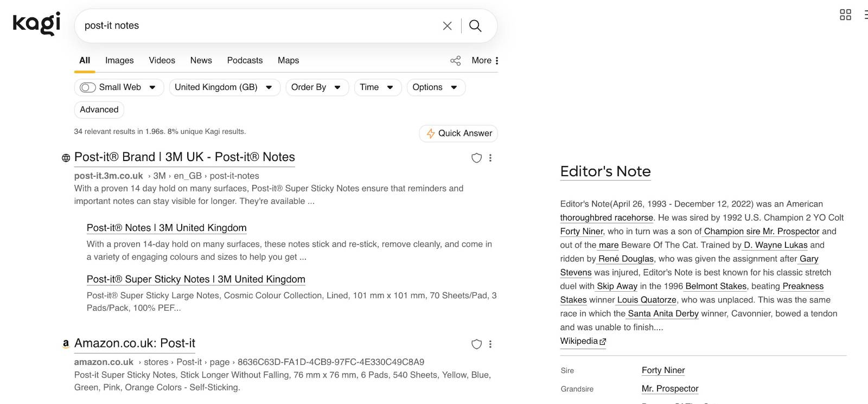The height and width of the screenshot is (404, 868).
Task: Open three-dot menu for Post-it Brand 3M UK result
Action: tap(490, 158)
